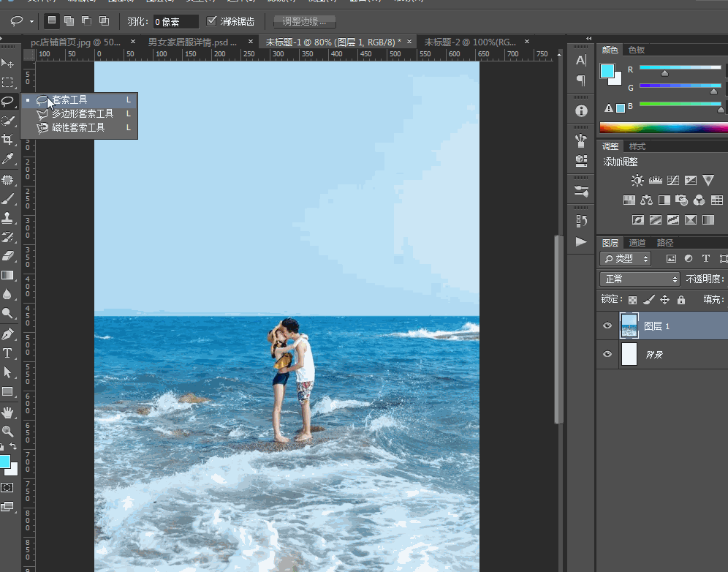Select the Hand tool
The image size is (728, 572).
point(7,412)
